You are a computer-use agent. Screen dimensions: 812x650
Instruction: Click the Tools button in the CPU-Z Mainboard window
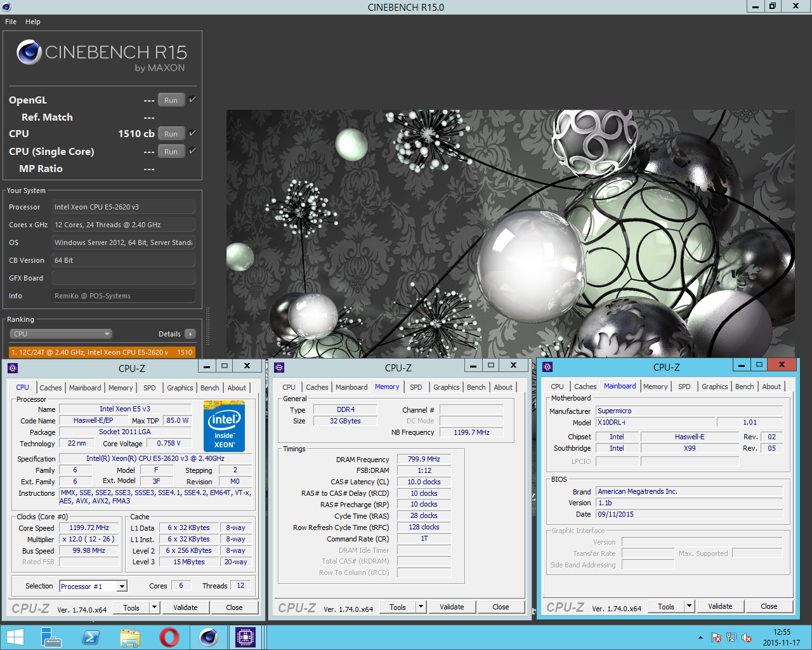(x=666, y=606)
